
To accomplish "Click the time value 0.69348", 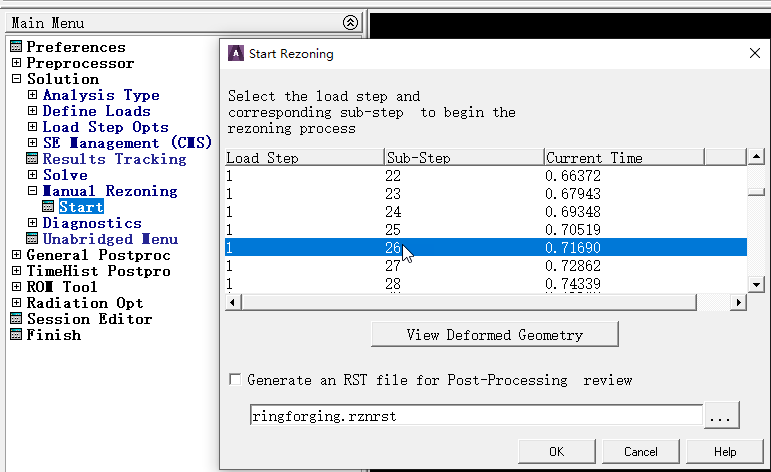I will click(573, 212).
